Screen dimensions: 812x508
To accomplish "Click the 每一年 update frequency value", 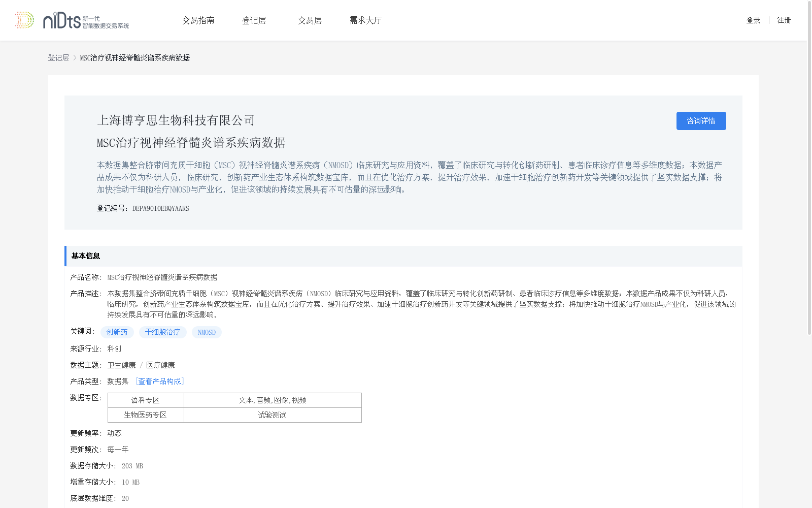I will tap(118, 450).
